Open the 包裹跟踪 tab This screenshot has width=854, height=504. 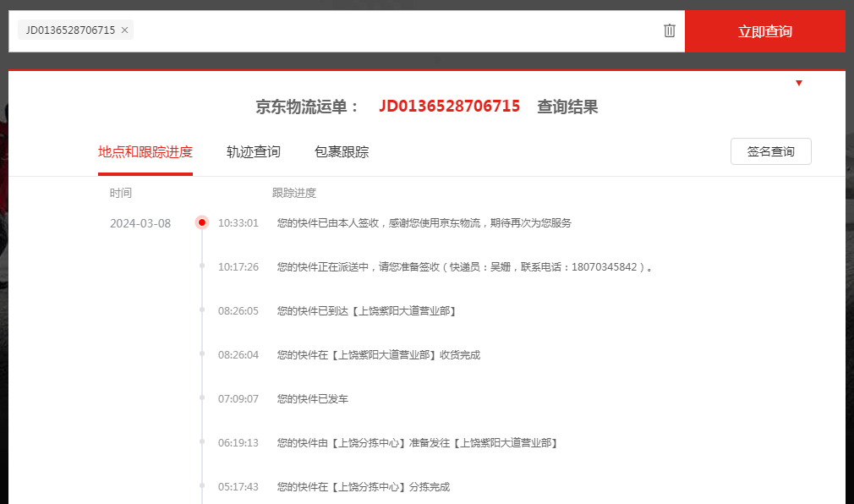342,151
